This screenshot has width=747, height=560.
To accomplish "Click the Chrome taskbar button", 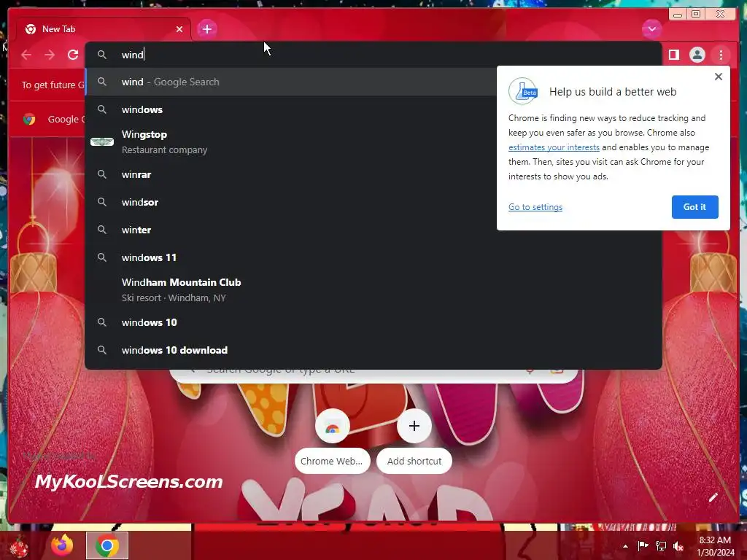I will (107, 545).
